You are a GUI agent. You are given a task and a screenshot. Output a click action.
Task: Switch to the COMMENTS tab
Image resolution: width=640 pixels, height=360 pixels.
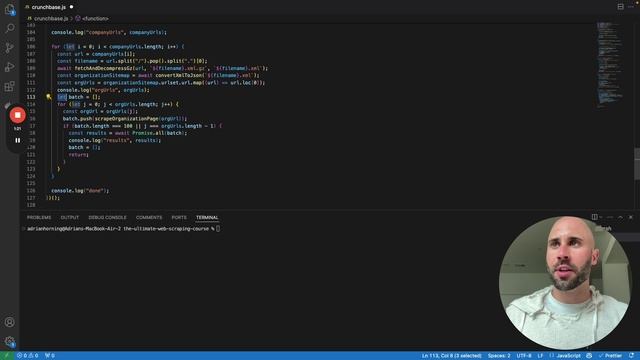[149, 218]
